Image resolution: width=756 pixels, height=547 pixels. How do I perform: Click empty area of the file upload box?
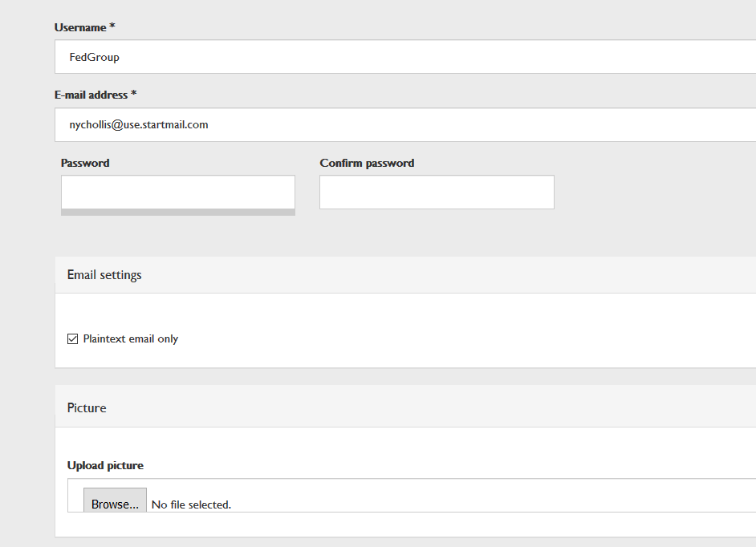(482, 496)
